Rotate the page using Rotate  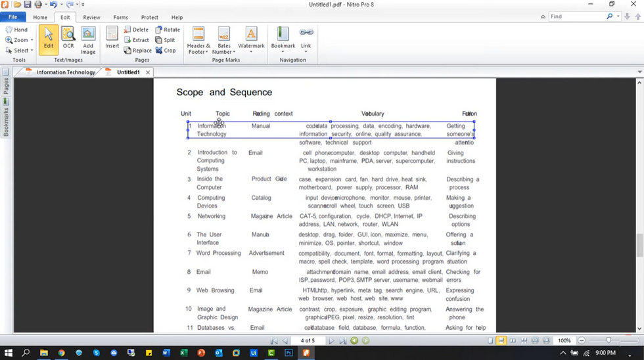point(168,30)
